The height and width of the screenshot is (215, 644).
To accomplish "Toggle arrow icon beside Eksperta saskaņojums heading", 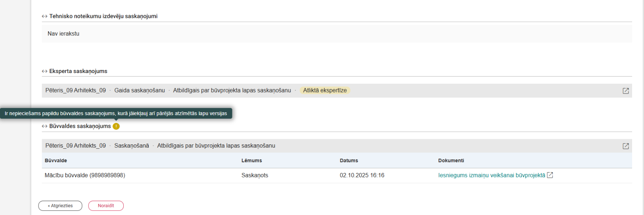I will (x=44, y=71).
